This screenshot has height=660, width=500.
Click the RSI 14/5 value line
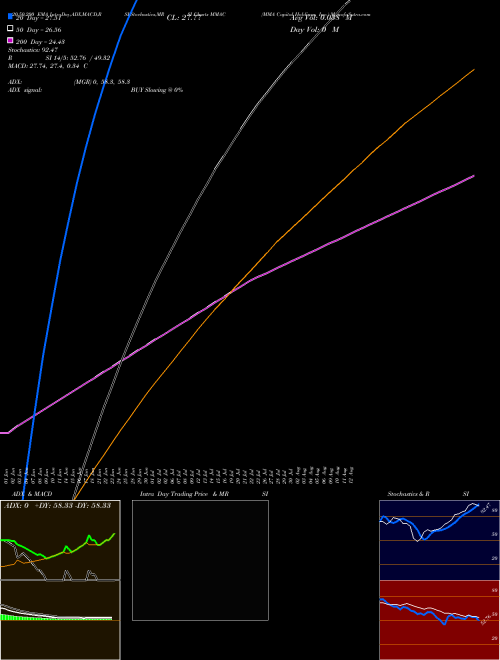[59, 58]
